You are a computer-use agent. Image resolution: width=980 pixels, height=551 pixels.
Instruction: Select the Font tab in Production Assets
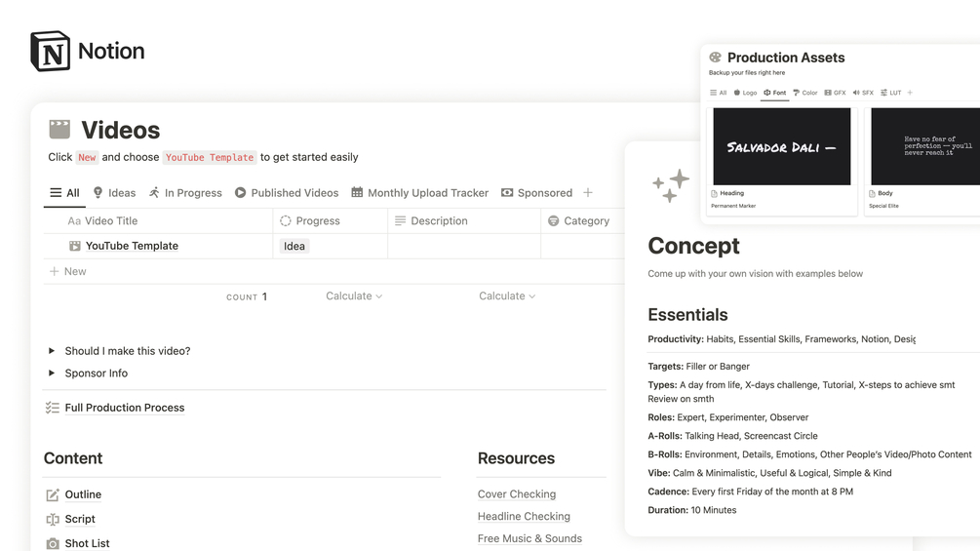click(x=775, y=93)
